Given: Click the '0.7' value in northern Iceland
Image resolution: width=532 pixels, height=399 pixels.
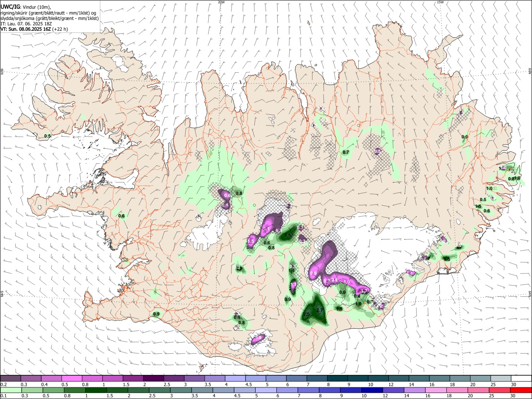Looking at the screenshot, I should pos(346,153).
